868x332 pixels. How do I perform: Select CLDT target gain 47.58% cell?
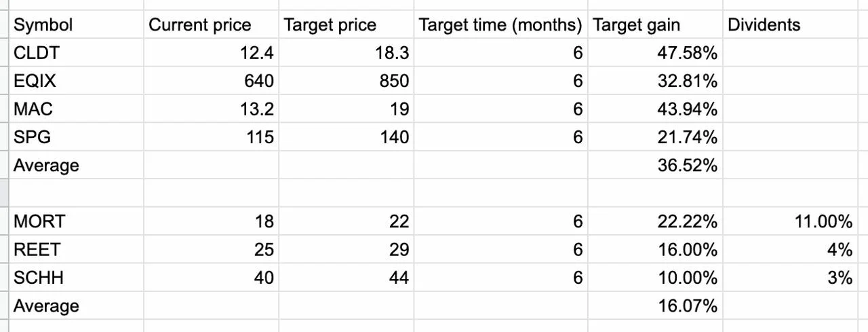pos(655,53)
